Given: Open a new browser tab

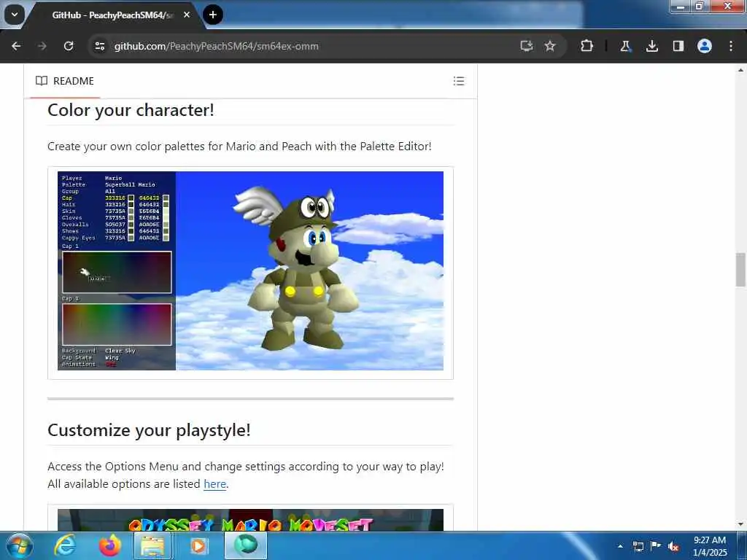Looking at the screenshot, I should 213,15.
